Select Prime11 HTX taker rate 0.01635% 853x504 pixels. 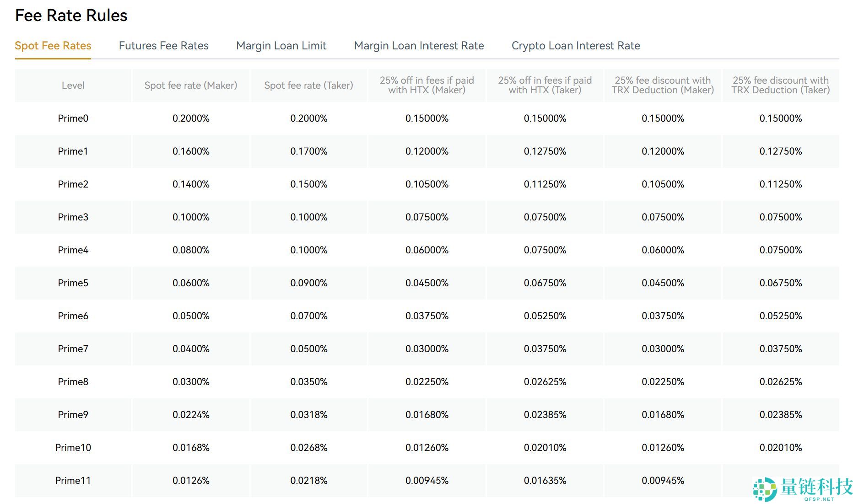coord(545,481)
